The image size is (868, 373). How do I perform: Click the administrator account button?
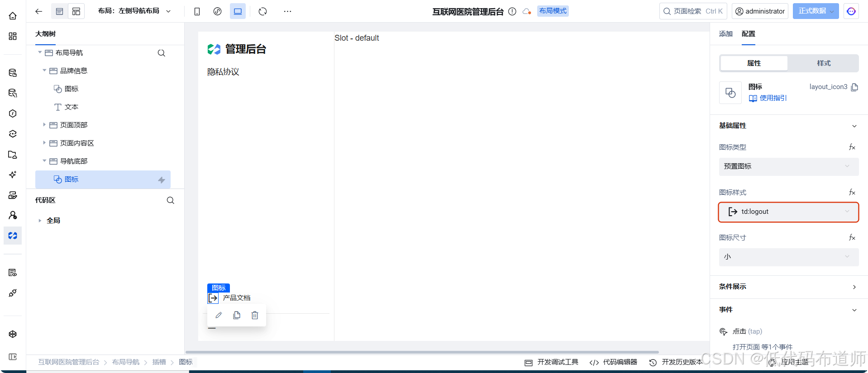click(x=760, y=11)
